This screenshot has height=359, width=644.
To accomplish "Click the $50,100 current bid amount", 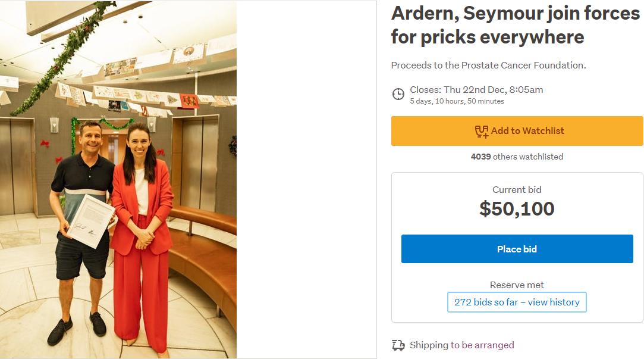I will tap(517, 209).
